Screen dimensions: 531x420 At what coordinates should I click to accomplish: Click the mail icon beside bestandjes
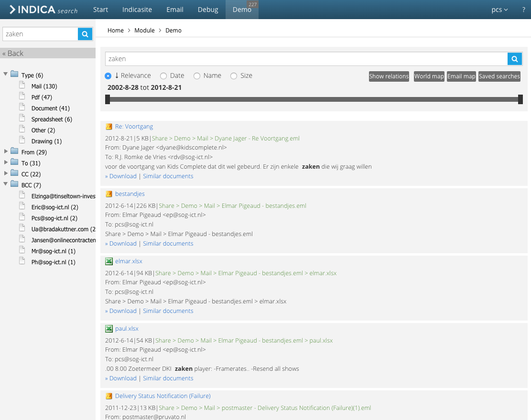(x=109, y=194)
